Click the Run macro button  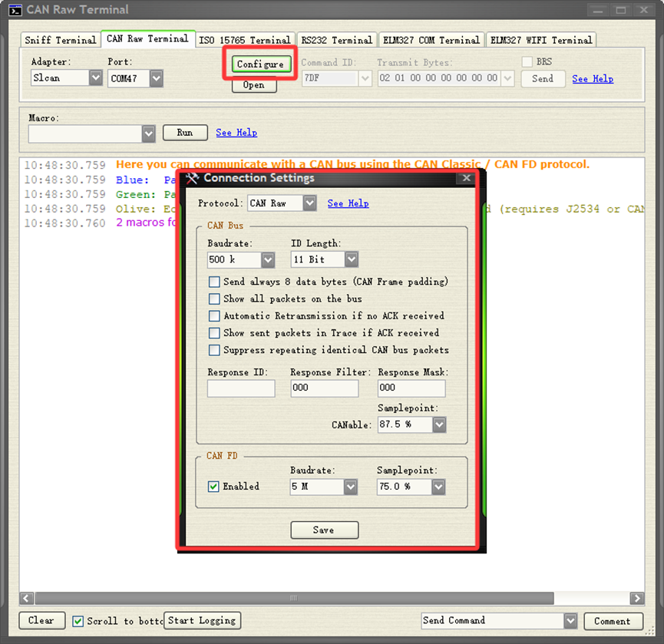pyautogui.click(x=185, y=133)
